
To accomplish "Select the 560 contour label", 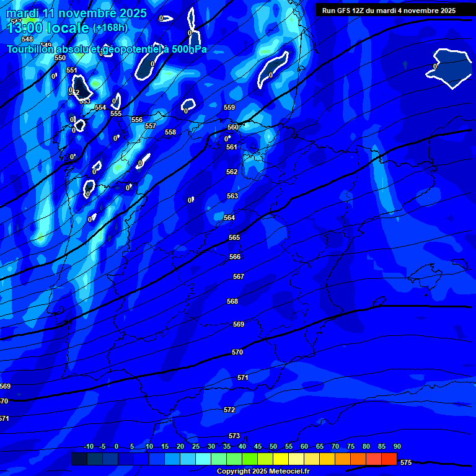I will pyautogui.click(x=233, y=127).
